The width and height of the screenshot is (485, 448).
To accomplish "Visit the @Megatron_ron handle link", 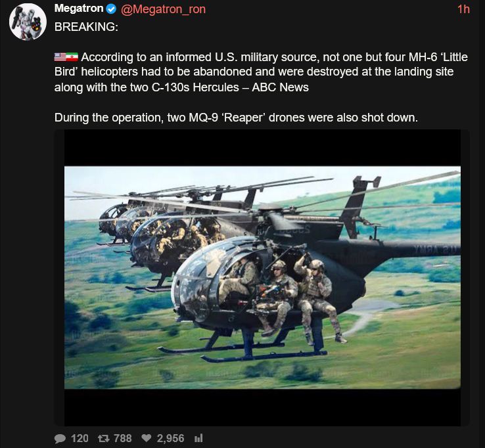I will [164, 9].
